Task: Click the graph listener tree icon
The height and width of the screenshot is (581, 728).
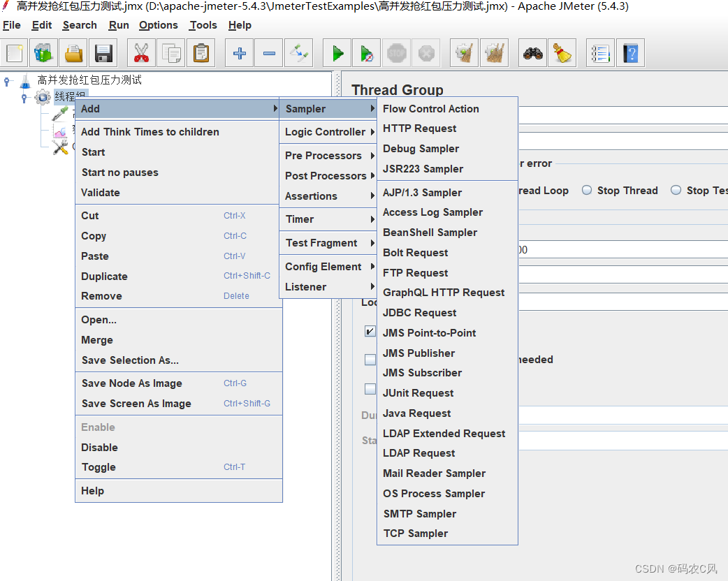Action: [x=60, y=131]
